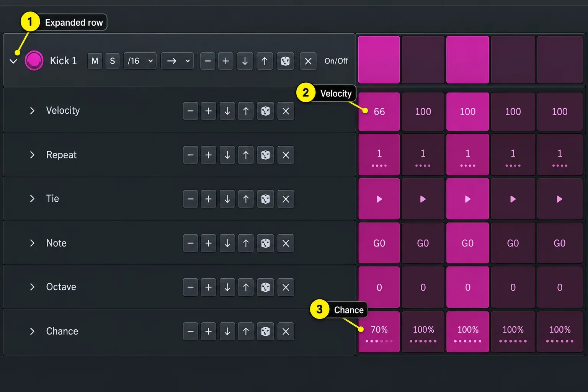
Task: Clear the Octave row with X icon
Action: [x=286, y=287]
